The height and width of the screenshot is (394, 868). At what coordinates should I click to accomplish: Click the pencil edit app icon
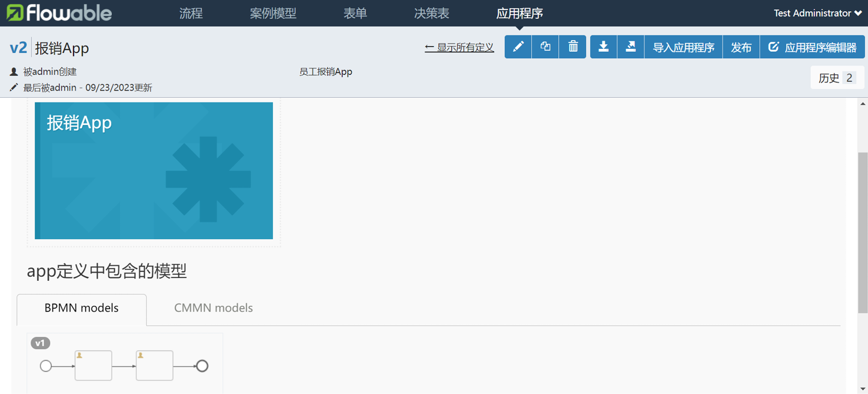click(x=518, y=47)
